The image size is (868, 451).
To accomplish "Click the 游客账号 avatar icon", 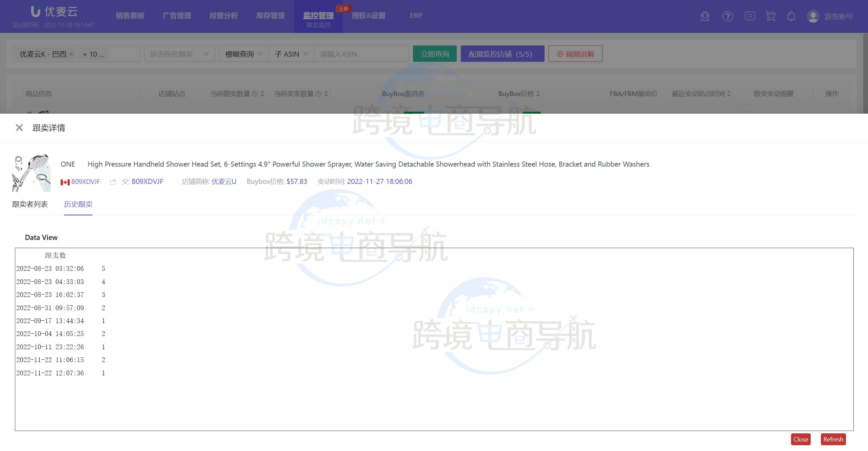I will coord(813,16).
